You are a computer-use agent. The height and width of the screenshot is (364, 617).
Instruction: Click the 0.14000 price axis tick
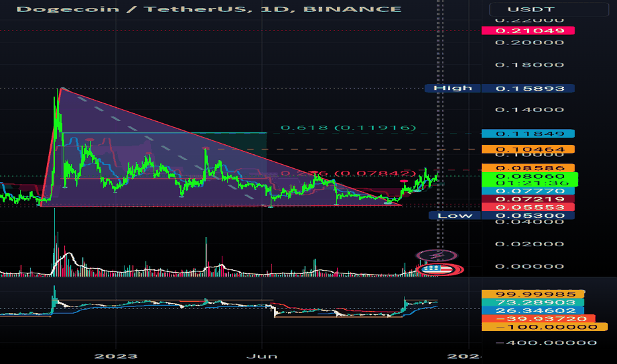click(529, 110)
